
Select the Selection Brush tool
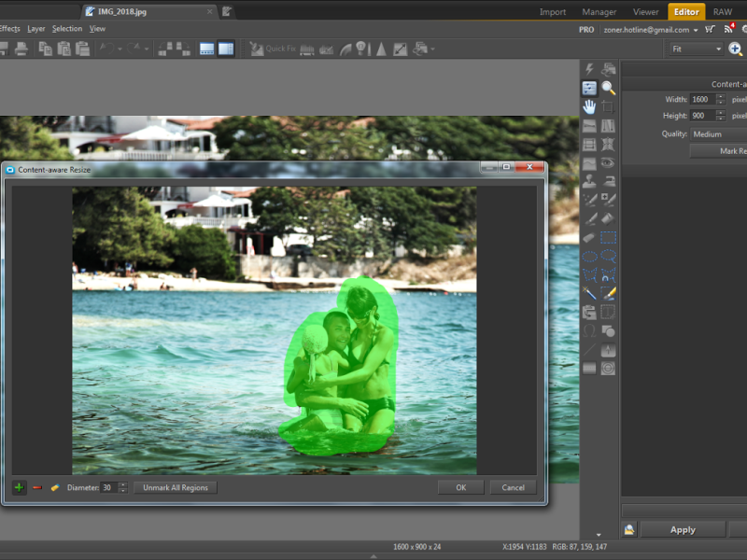[608, 293]
